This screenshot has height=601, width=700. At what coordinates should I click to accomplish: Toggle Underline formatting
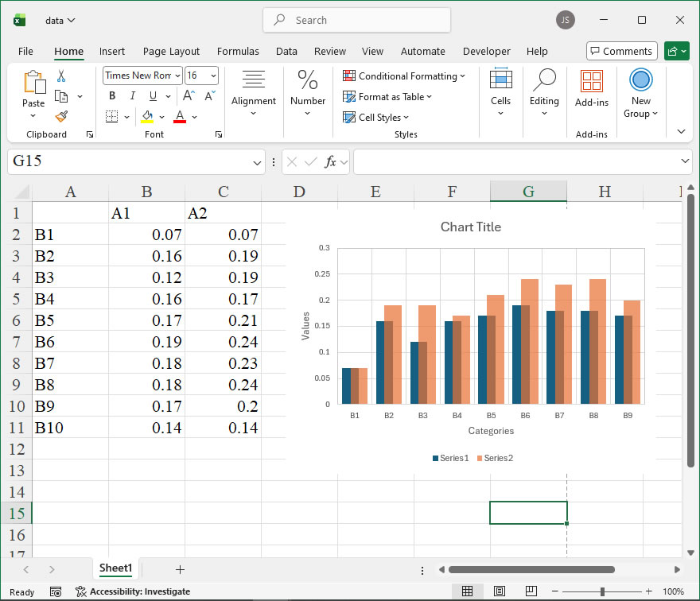coord(151,96)
